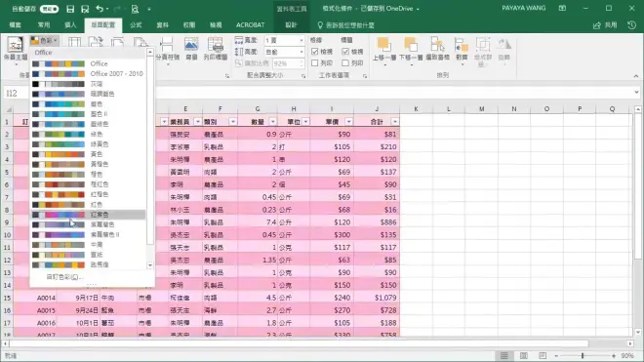This screenshot has width=644, height=362.
Task: Click the Tell Me search box
Action: 345,25
